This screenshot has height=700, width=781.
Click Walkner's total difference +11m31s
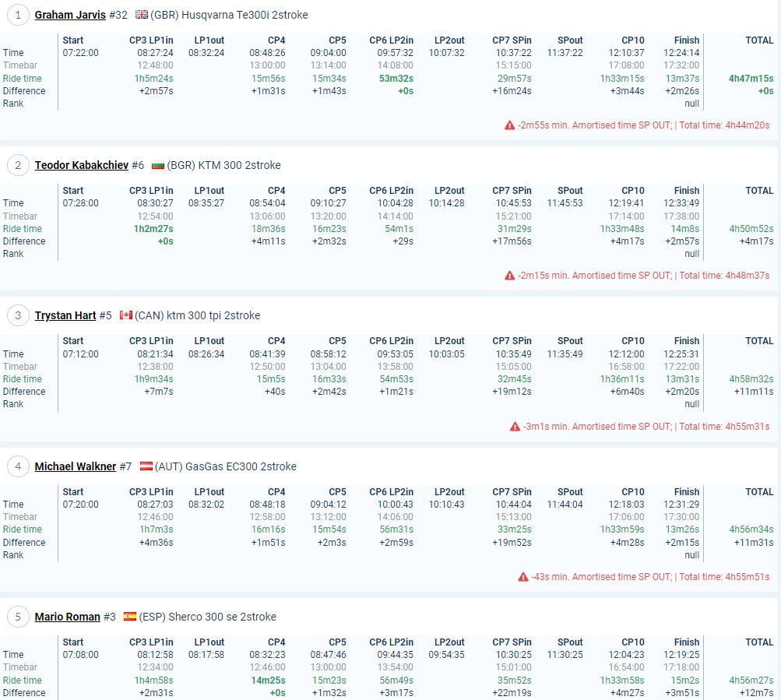[x=754, y=543]
